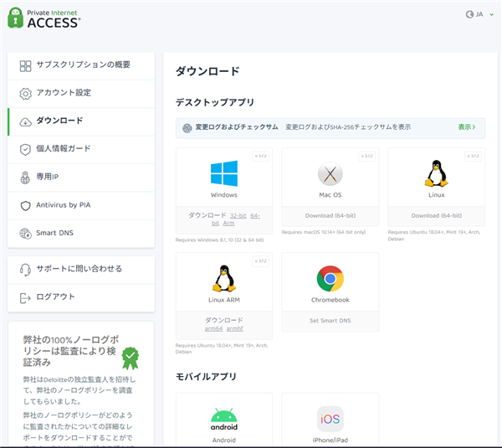Click the デスクトップアプリ section heading
This screenshot has width=502, height=448.
coord(214,102)
